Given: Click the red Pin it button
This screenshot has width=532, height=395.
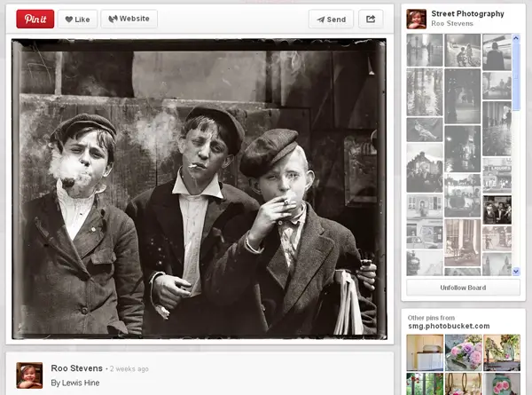Looking at the screenshot, I should [x=35, y=19].
